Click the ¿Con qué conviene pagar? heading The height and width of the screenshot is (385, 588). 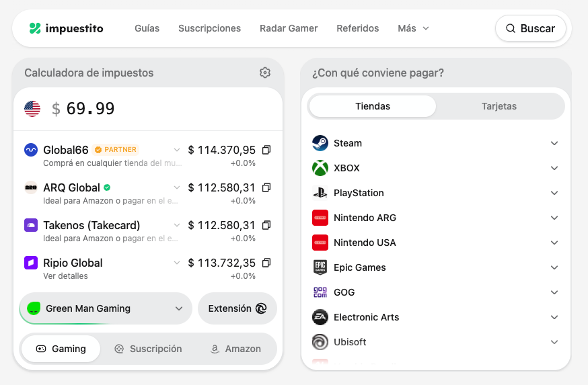[x=378, y=73]
